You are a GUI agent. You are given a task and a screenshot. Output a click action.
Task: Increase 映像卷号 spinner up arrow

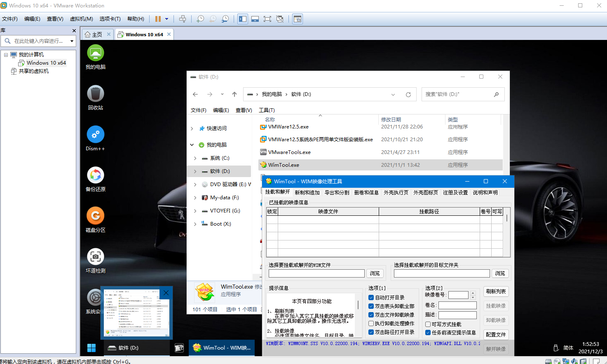(473, 293)
